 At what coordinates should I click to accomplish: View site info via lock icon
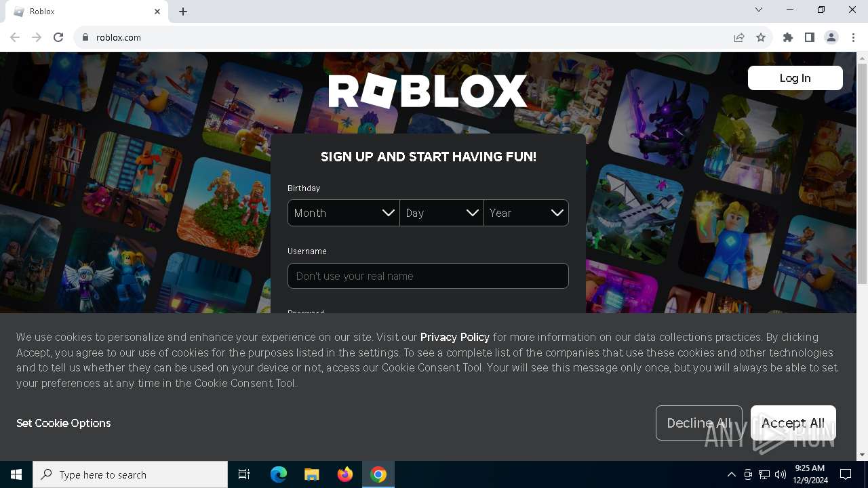coord(85,37)
